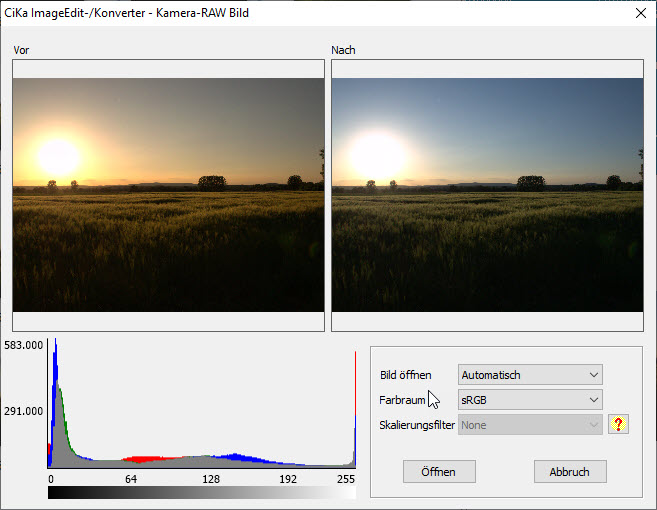Click the Vor label above left preview
The image size is (657, 510).
[x=21, y=50]
